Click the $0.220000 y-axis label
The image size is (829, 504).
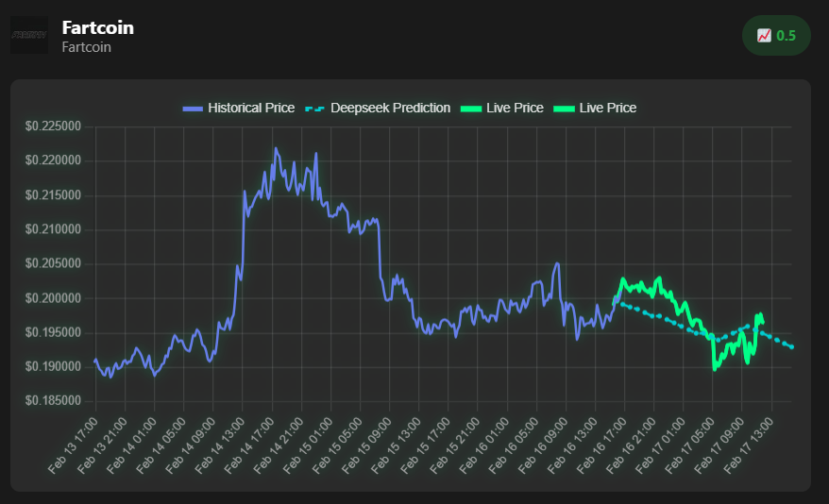coord(54,160)
